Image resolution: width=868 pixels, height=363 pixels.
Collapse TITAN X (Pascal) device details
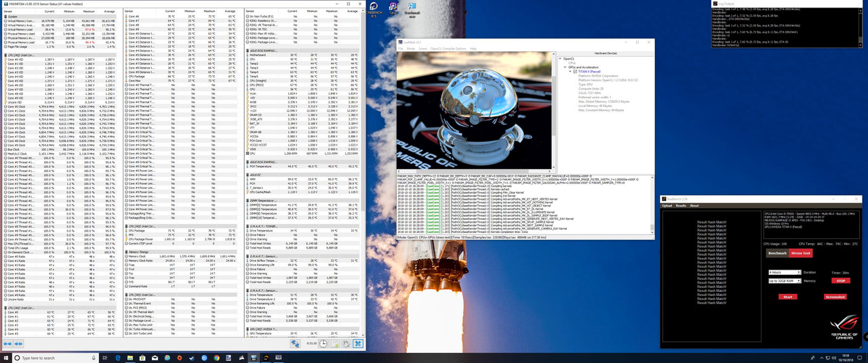(x=570, y=71)
